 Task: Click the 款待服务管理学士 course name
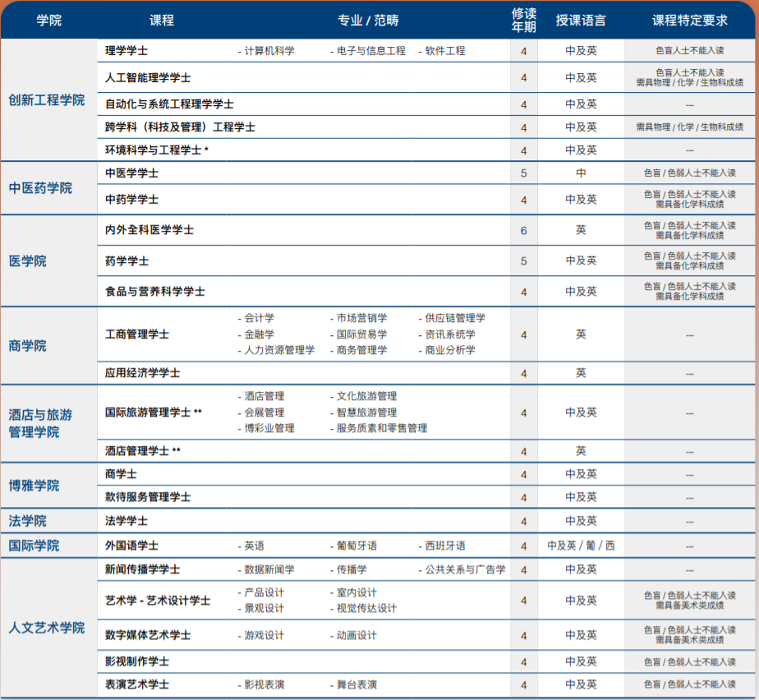pyautogui.click(x=148, y=497)
